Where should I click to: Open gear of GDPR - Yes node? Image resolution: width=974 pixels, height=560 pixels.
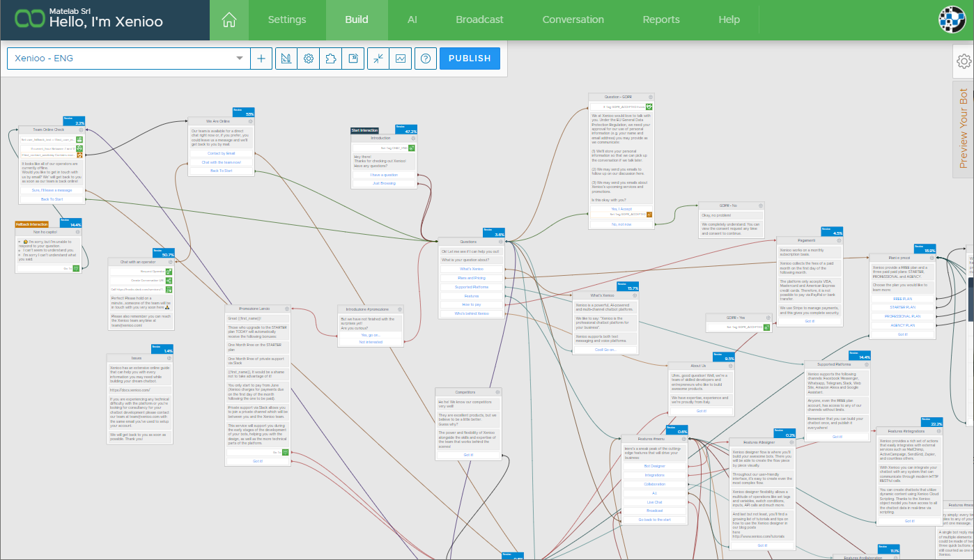(768, 318)
